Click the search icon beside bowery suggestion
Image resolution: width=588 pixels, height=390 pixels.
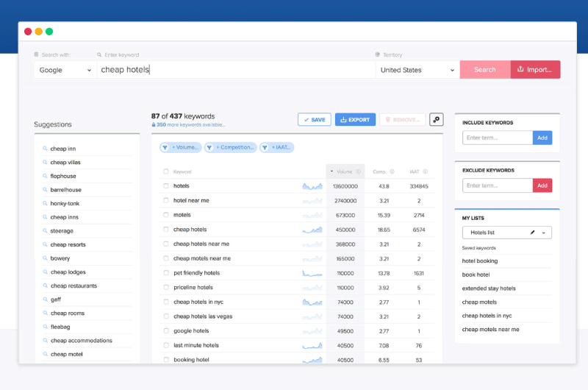pos(45,258)
